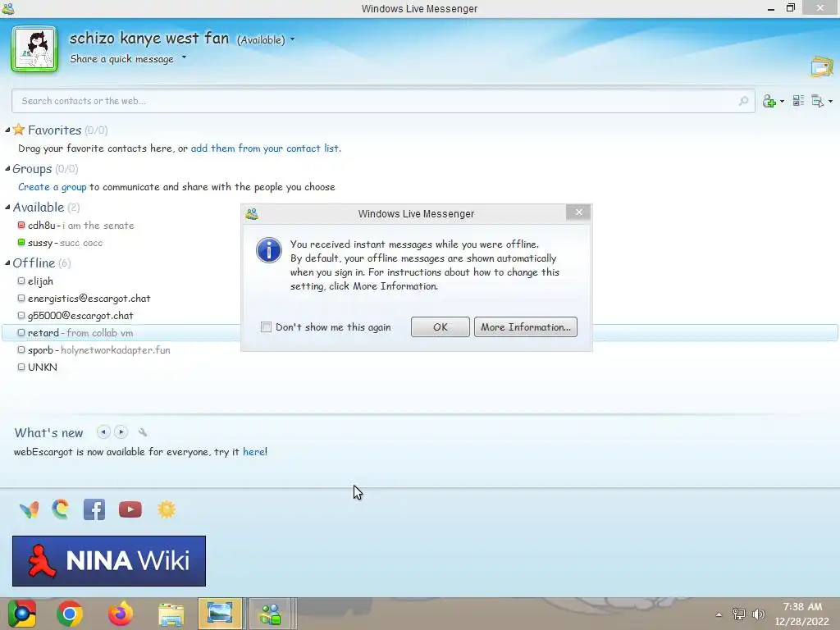This screenshot has height=630, width=840.
Task: Click the What's new wrench settings icon
Action: pyautogui.click(x=143, y=431)
